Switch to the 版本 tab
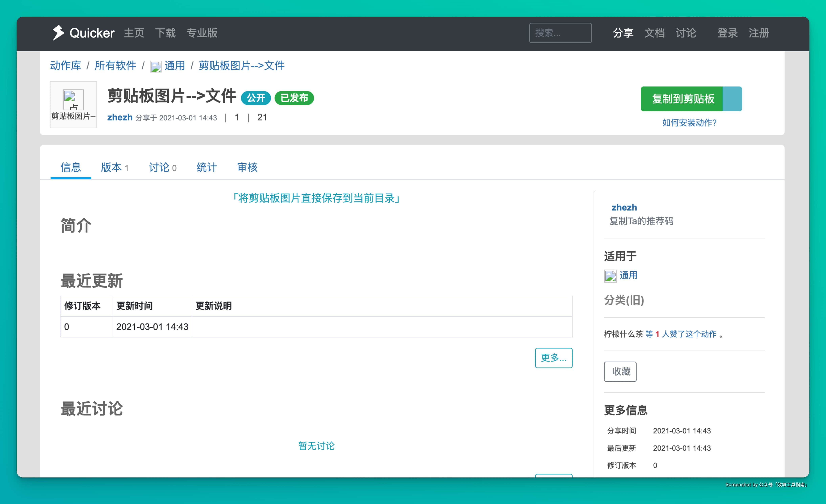Viewport: 826px width, 504px height. [x=114, y=167]
